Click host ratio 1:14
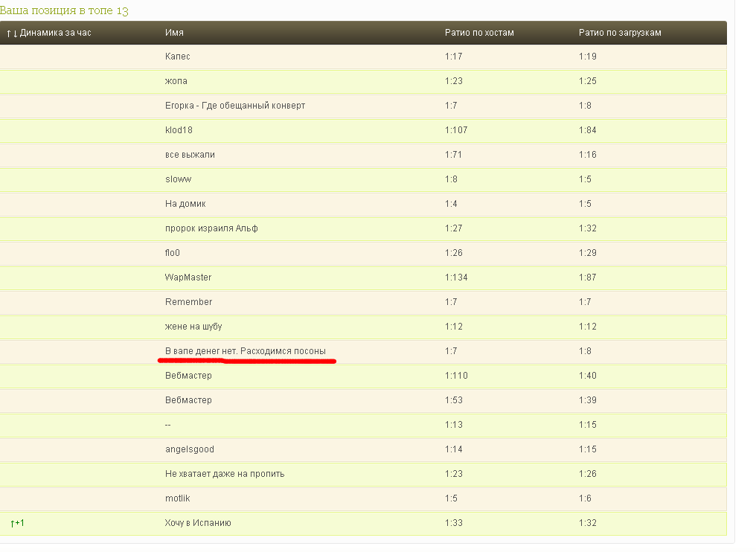756x552 pixels. click(453, 450)
